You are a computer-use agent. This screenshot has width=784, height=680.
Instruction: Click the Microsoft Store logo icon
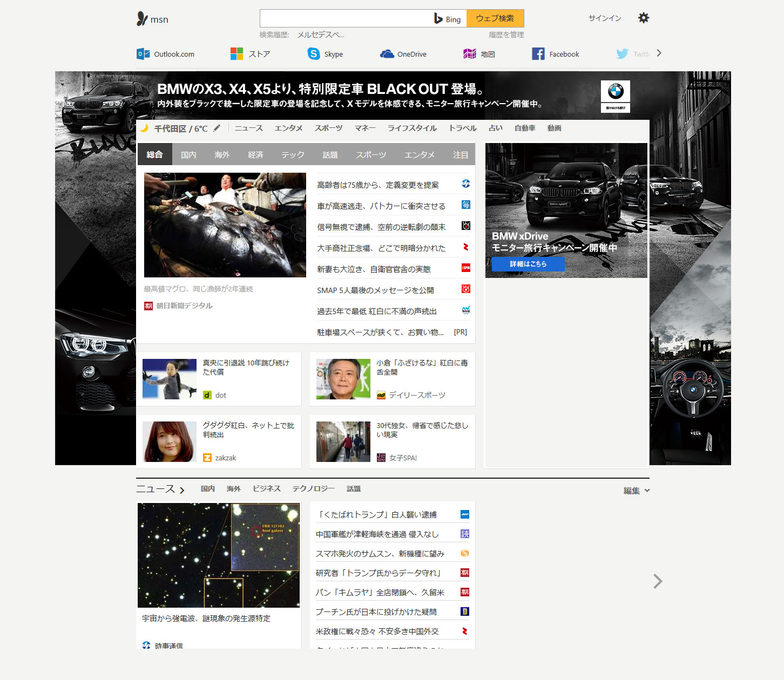click(x=236, y=54)
